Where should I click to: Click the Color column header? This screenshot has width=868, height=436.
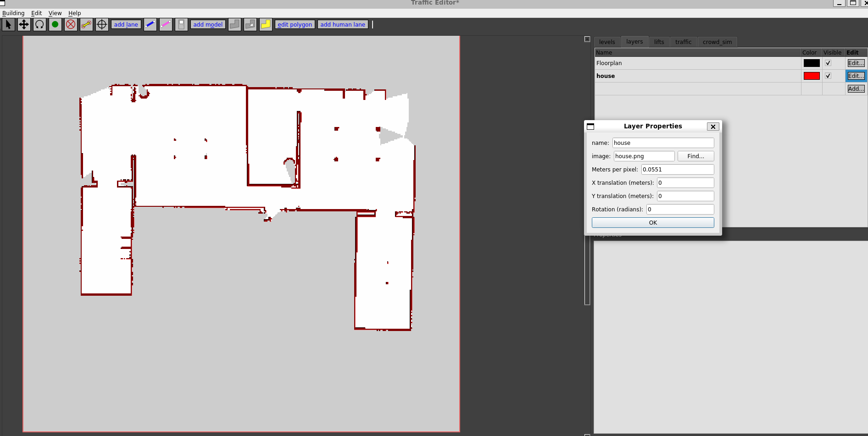811,53
